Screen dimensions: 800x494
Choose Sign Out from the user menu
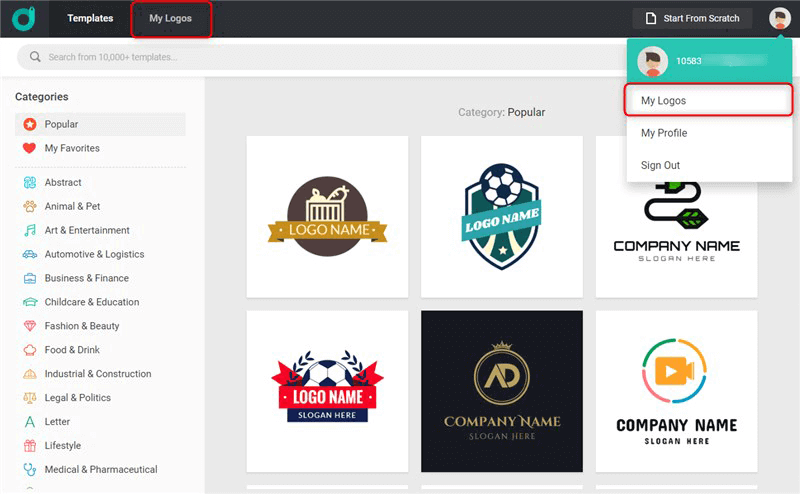coord(660,165)
